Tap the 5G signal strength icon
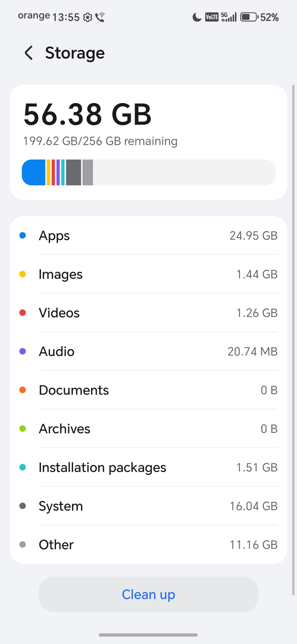This screenshot has width=297, height=644. click(x=229, y=17)
